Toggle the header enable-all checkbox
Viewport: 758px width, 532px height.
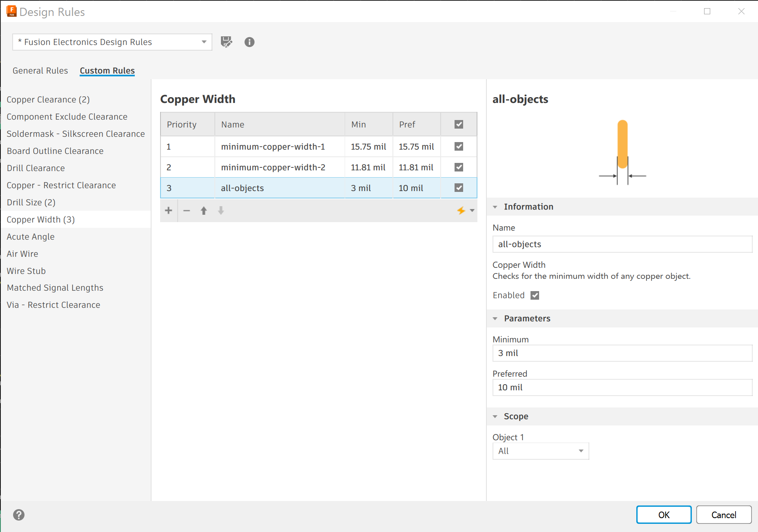[x=459, y=125]
